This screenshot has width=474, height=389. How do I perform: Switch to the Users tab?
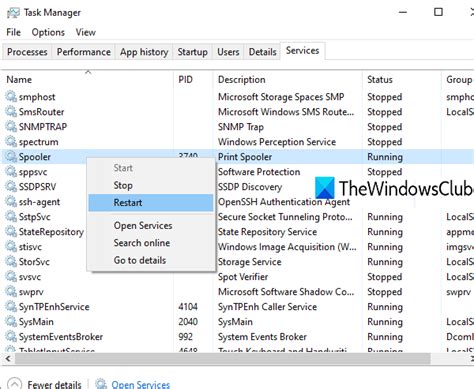[x=228, y=52]
